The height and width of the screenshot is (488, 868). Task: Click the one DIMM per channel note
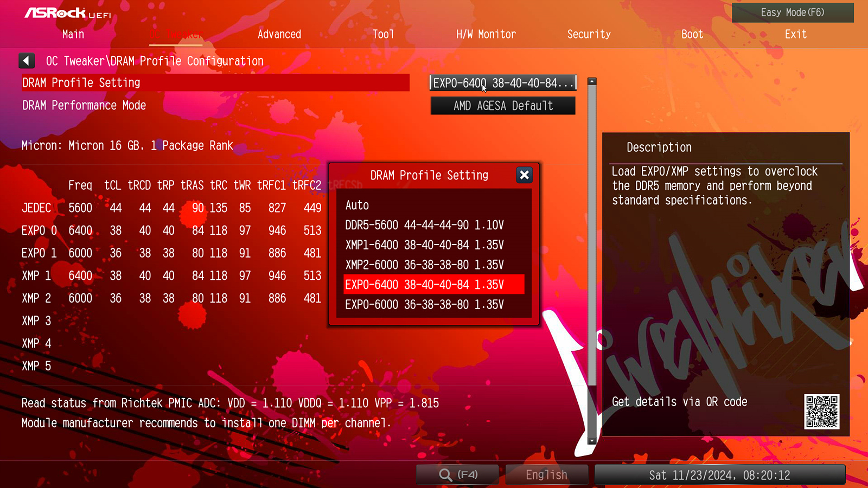[x=206, y=423]
